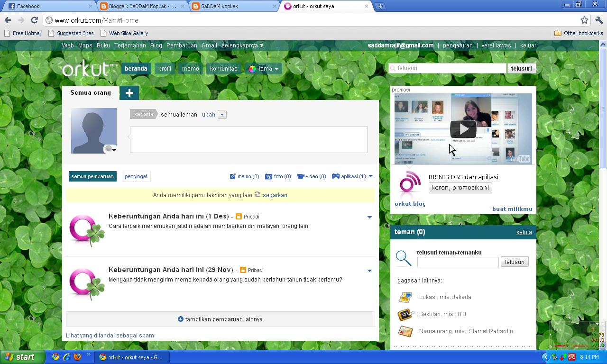Click the Nama orang suggestion icon
Image resolution: width=607 pixels, height=364 pixels.
click(x=405, y=331)
